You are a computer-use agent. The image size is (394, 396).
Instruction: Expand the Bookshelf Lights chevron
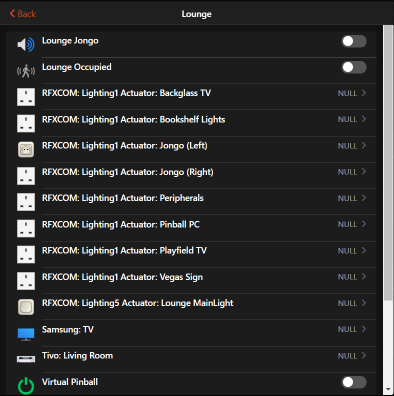364,119
